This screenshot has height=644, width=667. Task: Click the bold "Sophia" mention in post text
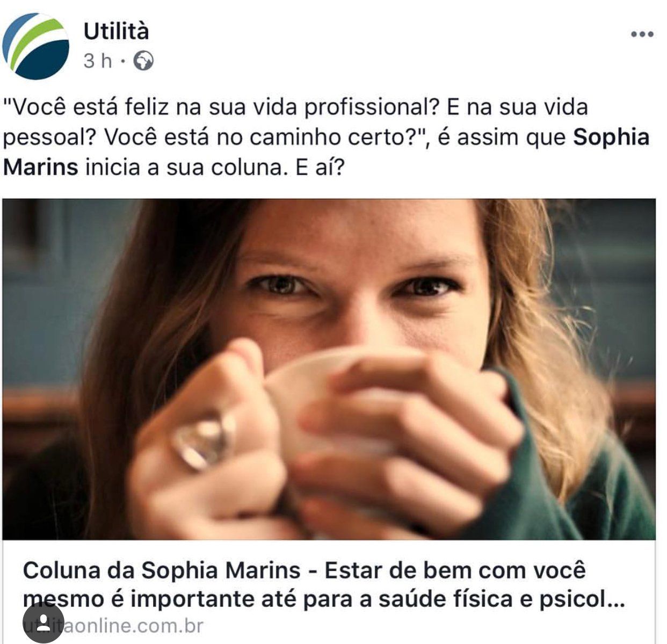(611, 137)
